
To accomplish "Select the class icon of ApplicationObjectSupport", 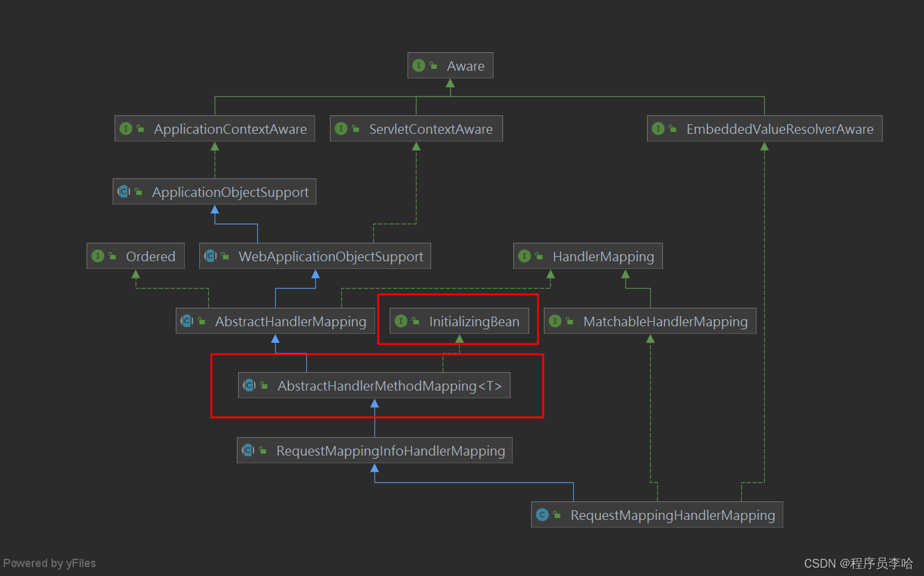I will [124, 191].
